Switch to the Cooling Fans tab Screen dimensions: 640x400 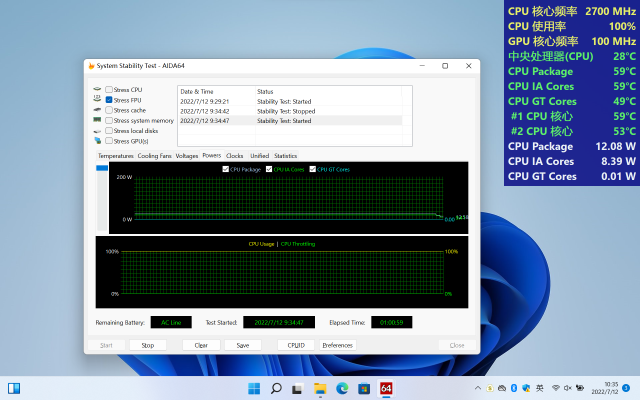[x=154, y=156]
